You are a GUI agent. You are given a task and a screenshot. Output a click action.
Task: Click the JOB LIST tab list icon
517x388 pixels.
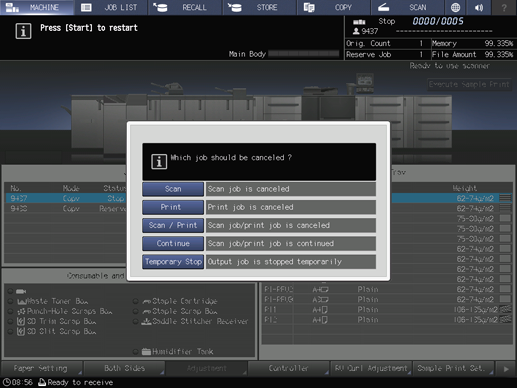[x=86, y=7]
